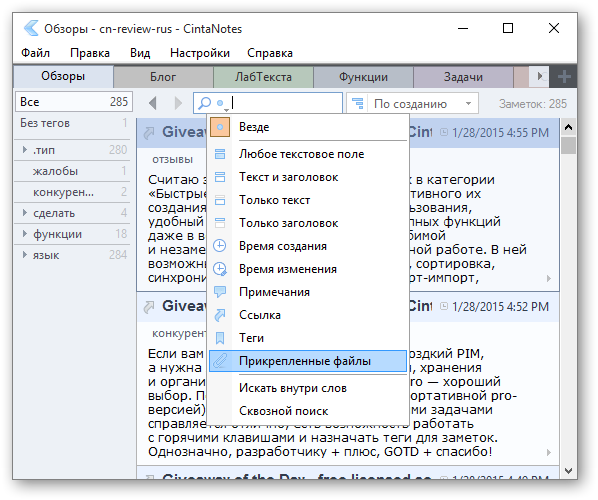Click the sort order icon

click(358, 103)
